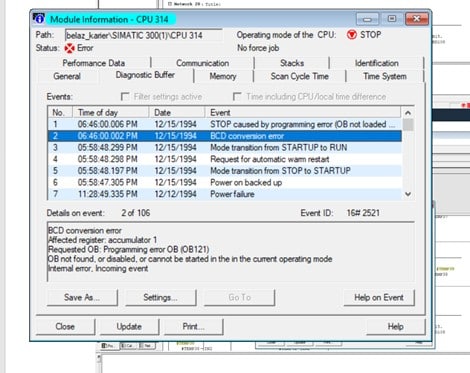This screenshot has height=373, width=470.
Task: Click time 06:46:00.006 PM in row 1
Action: click(107, 124)
